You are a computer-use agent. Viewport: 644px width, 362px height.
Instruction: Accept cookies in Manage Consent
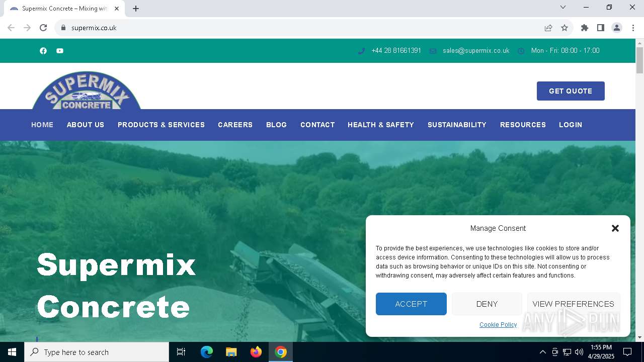point(411,304)
